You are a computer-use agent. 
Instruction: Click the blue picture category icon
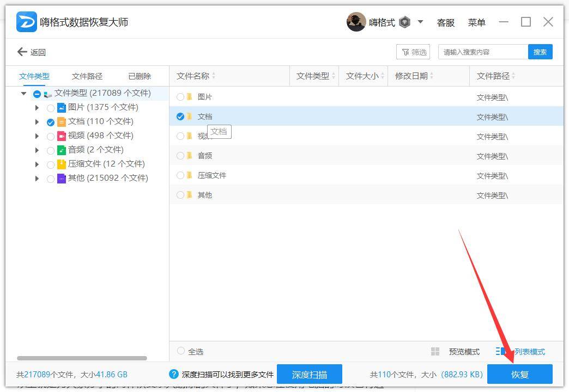pyautogui.click(x=62, y=108)
